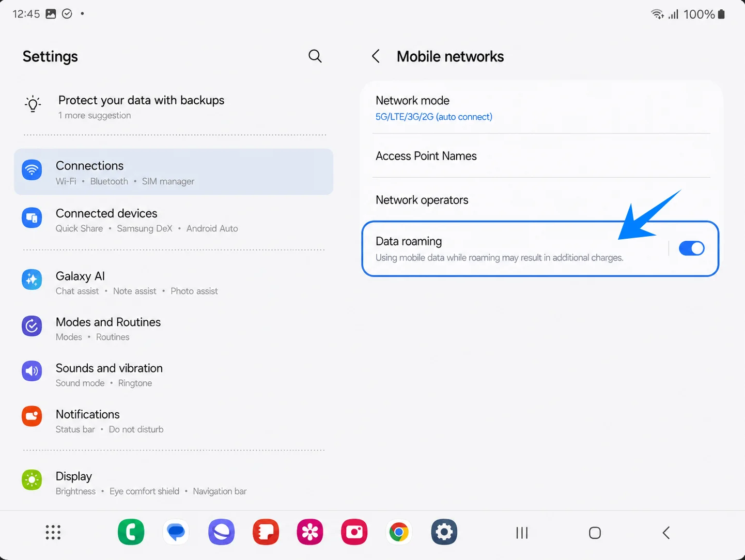Tap the Connections Wi-Fi icon
This screenshot has height=560, width=745.
tap(32, 169)
